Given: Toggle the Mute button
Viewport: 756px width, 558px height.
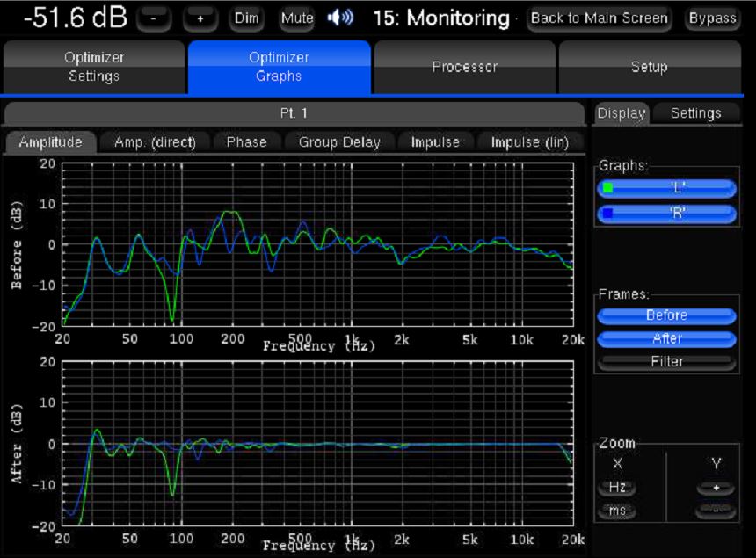Looking at the screenshot, I should (x=297, y=18).
